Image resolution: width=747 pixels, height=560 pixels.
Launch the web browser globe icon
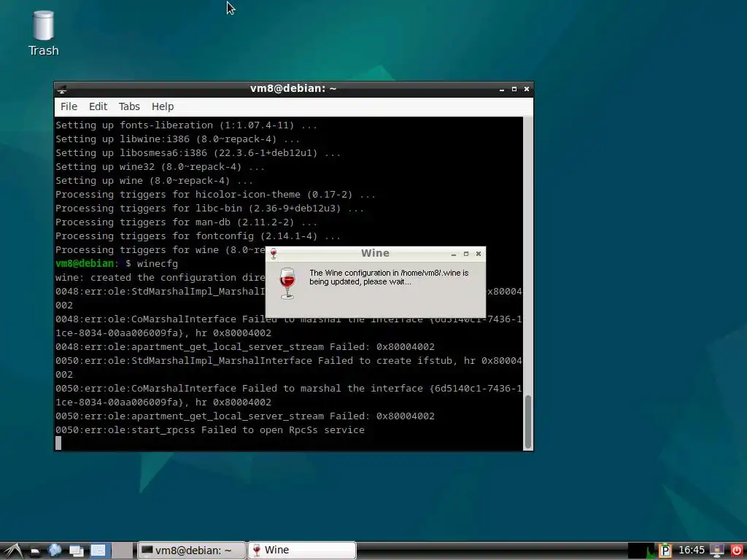click(x=55, y=551)
